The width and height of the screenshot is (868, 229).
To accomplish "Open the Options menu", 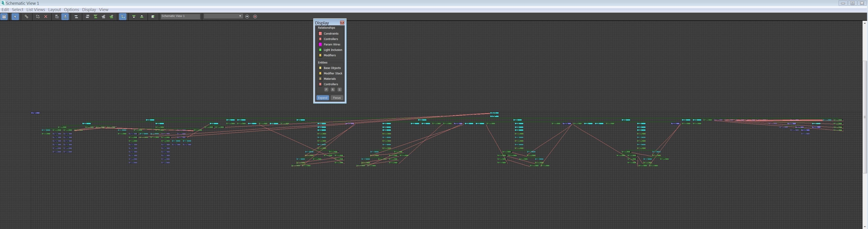I will coord(72,9).
